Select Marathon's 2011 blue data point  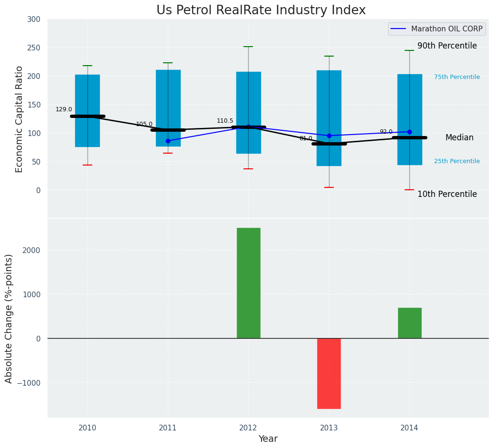tap(168, 141)
